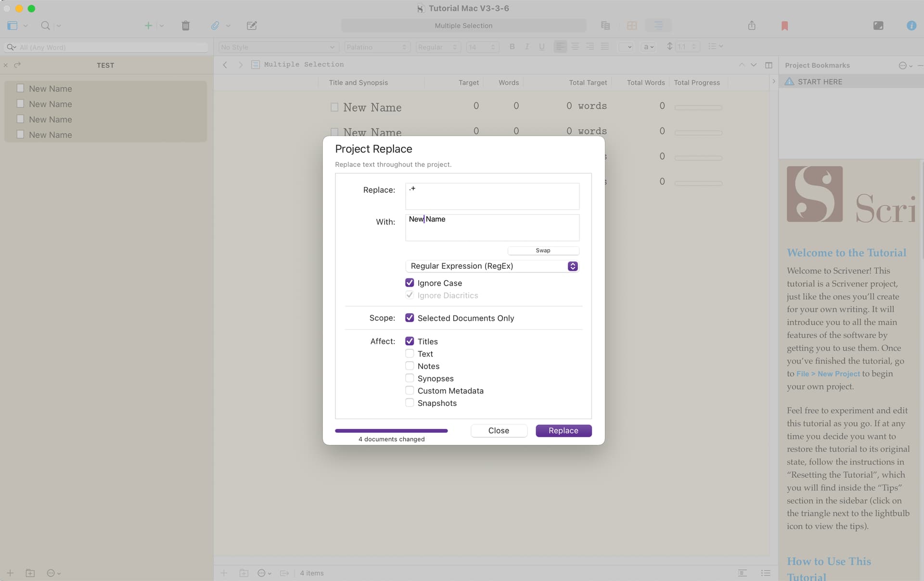Screen dimensions: 924x581
Task: Uncheck the Titles checkbox
Action: 410,341
